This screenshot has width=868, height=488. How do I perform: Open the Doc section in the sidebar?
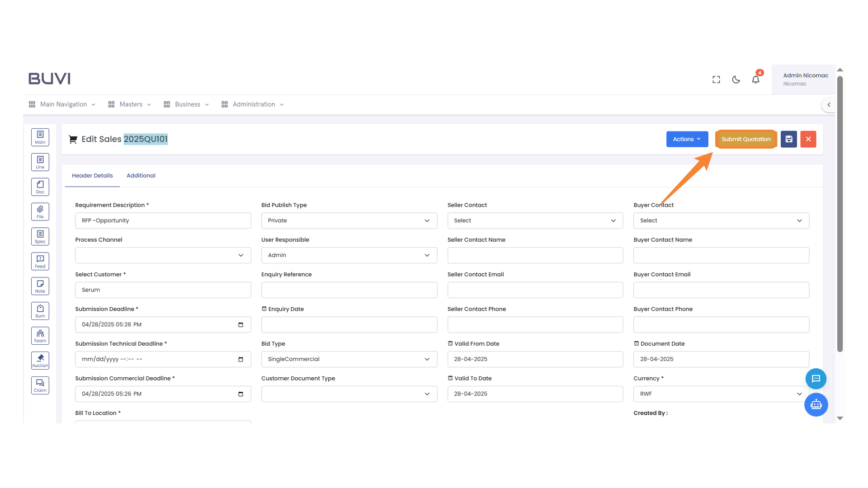pyautogui.click(x=40, y=186)
